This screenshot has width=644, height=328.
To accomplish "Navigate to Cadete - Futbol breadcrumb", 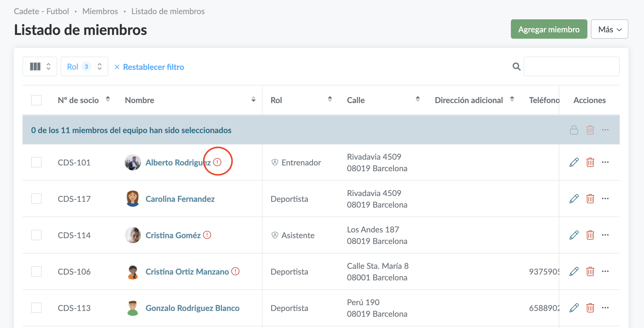I will coord(41,11).
